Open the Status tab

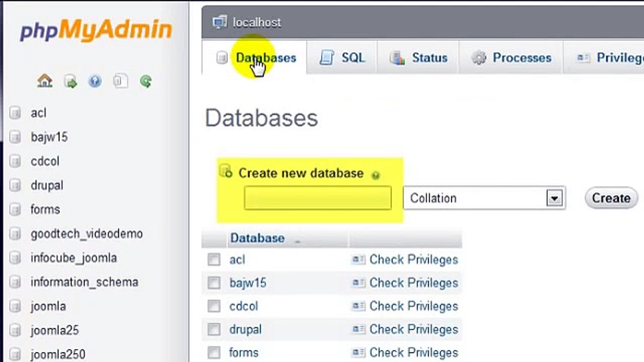click(419, 58)
